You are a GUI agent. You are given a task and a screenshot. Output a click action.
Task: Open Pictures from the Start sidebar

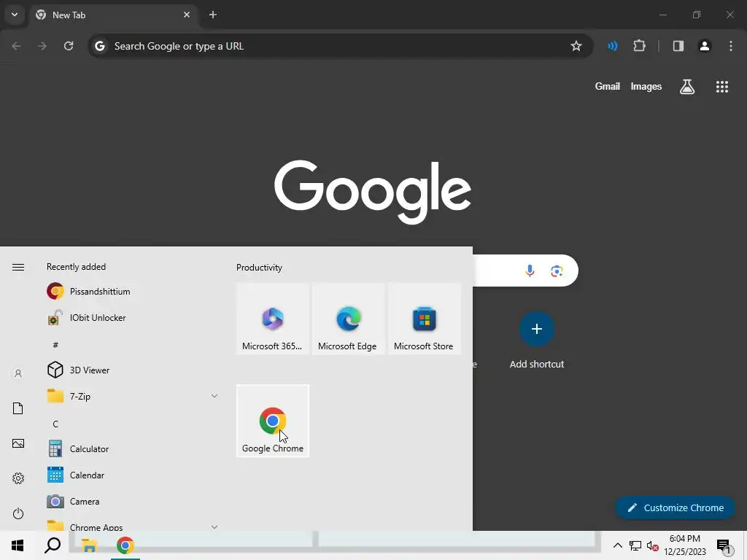tap(18, 443)
